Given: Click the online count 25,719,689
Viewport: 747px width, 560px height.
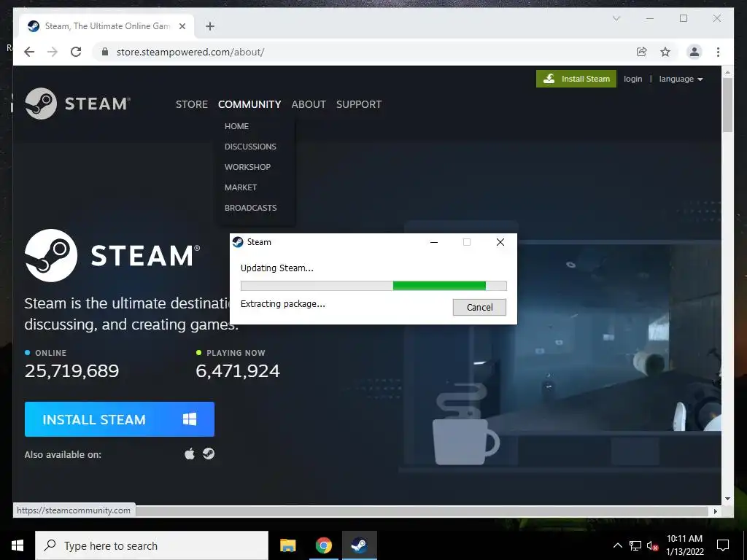Looking at the screenshot, I should click(72, 371).
